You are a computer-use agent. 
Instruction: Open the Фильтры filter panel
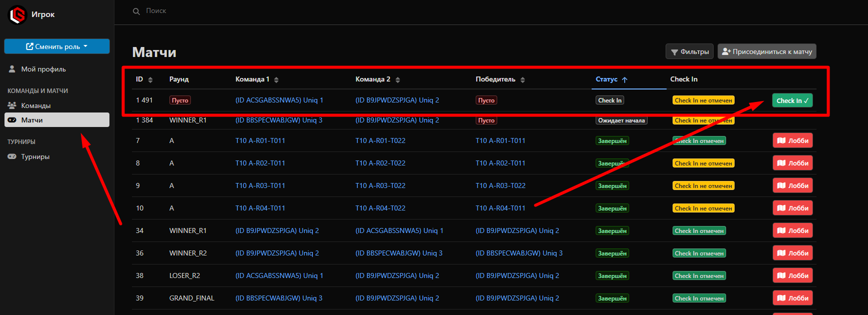tap(690, 51)
